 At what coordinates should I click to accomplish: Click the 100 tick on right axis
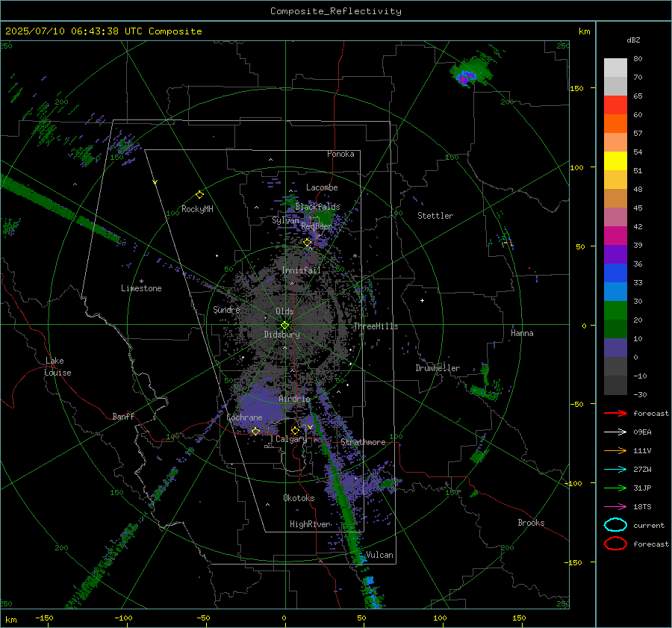point(576,167)
